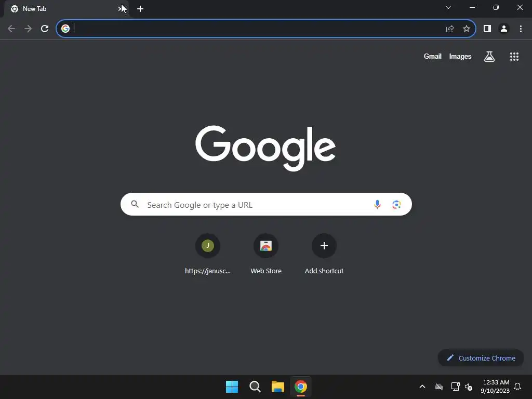
Task: Open the Web Store shortcut
Action: tap(266, 254)
